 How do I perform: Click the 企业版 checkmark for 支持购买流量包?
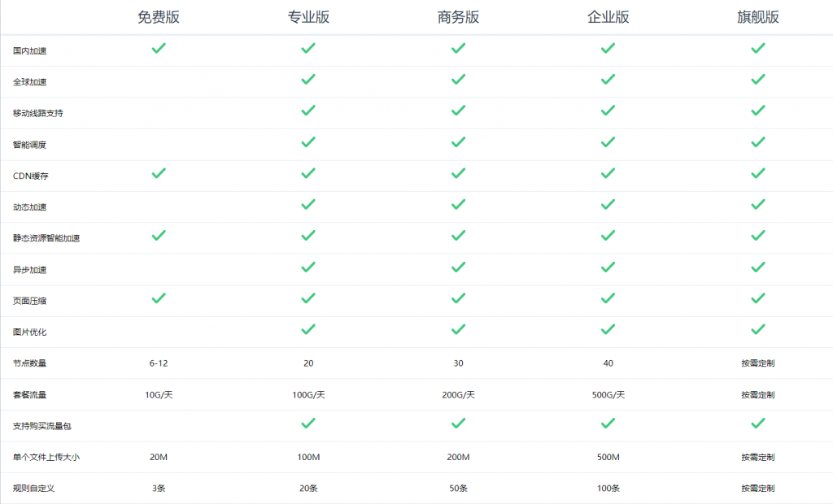click(x=608, y=423)
